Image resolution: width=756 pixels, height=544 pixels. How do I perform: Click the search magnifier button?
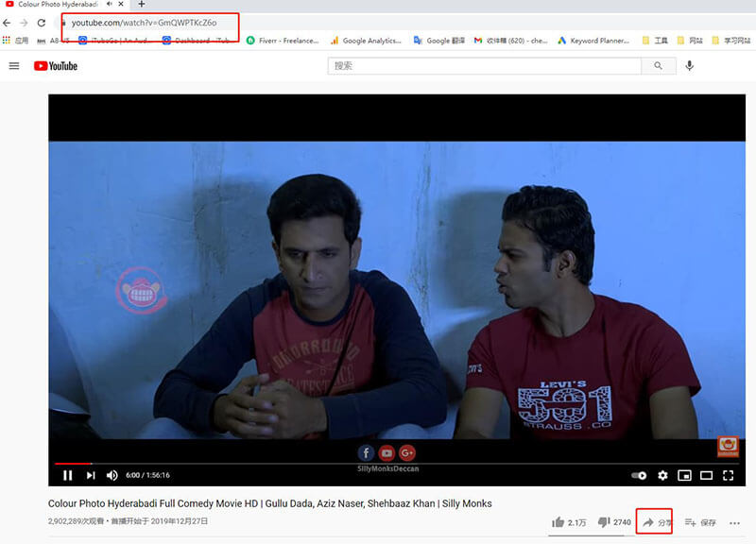click(x=658, y=66)
